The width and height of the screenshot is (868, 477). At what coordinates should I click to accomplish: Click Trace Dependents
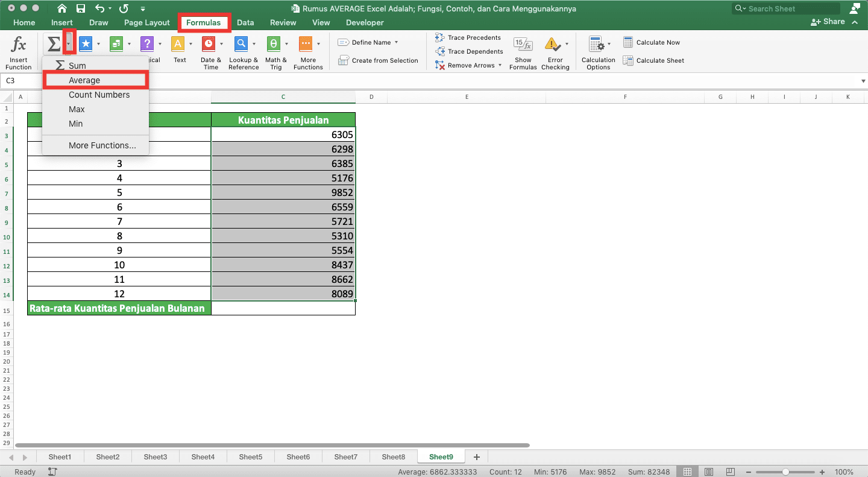coord(469,51)
